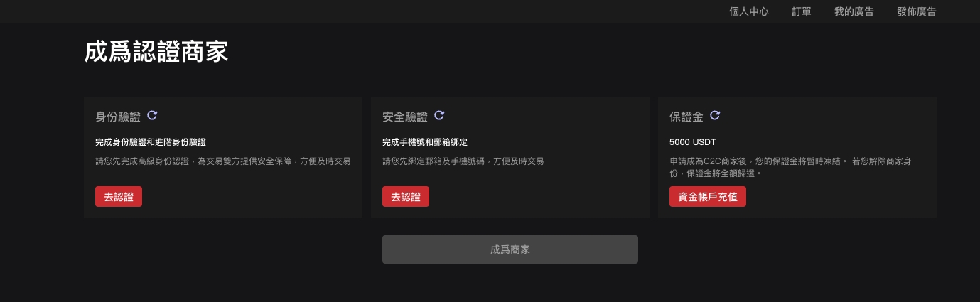Click the grey 成爲商家 button
This screenshot has height=302, width=980.
point(510,249)
